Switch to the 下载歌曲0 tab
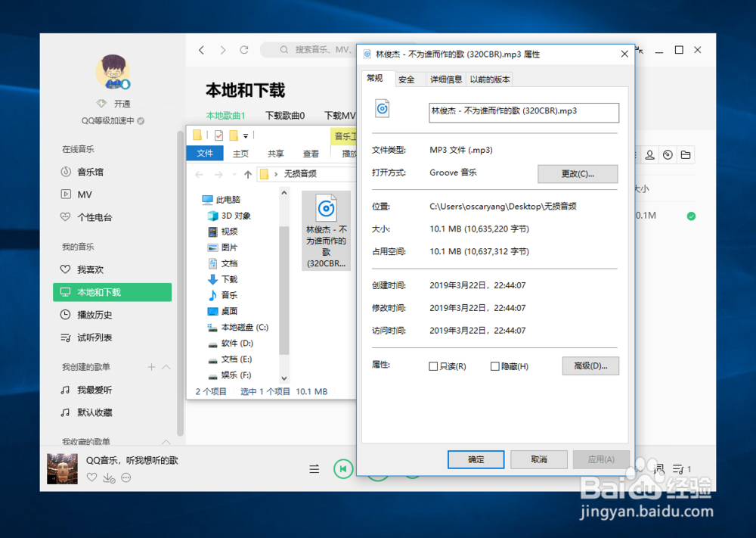Viewport: 756px width, 538px height. [285, 115]
